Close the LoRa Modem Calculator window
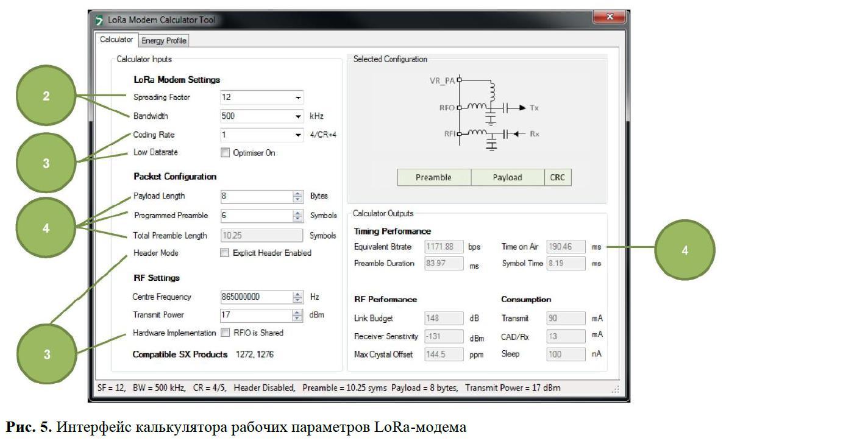Screen dimensions: 868x441 [610, 18]
